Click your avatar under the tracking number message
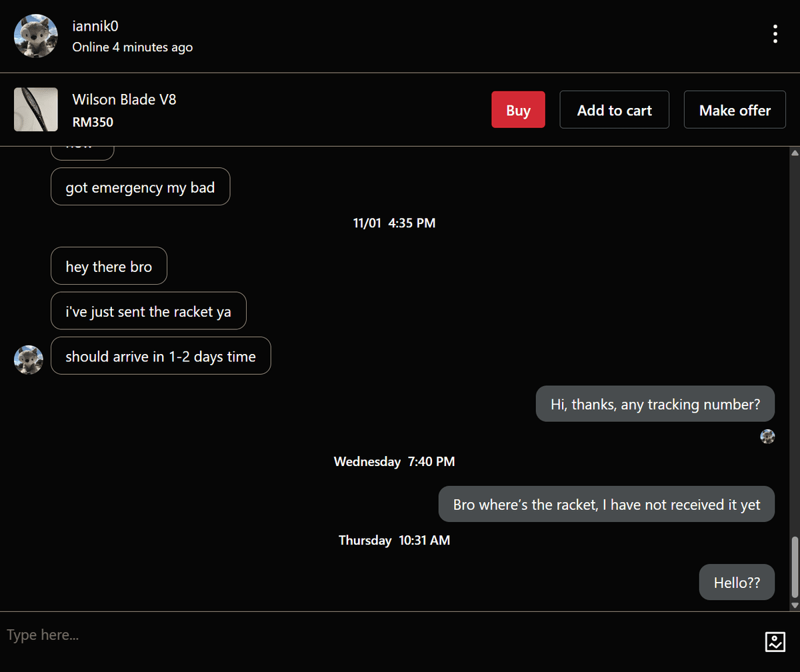This screenshot has height=672, width=800. 767,436
